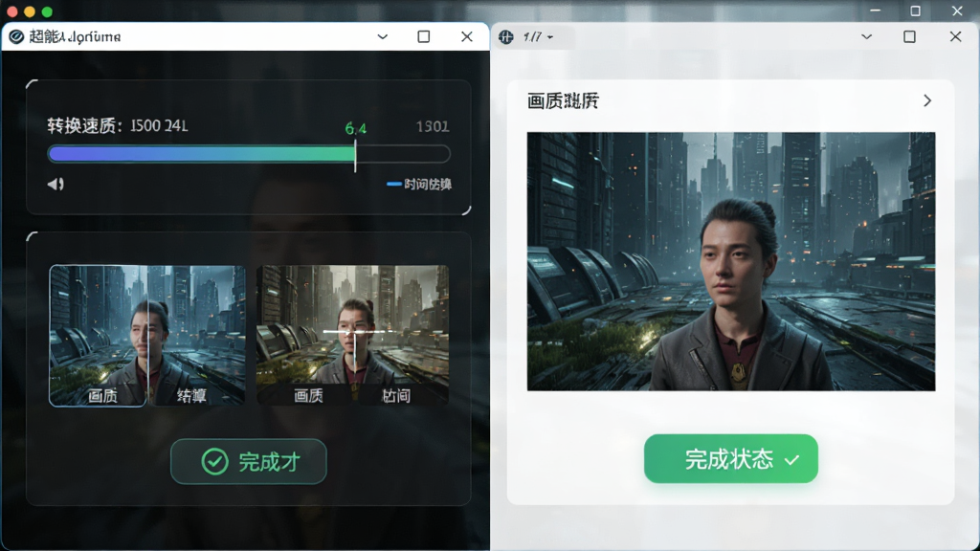The image size is (980, 551).
Task: Expand the chevron in left window title bar
Action: pyautogui.click(x=383, y=37)
